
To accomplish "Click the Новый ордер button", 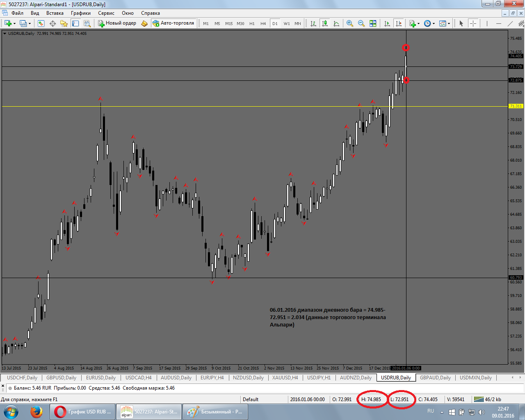I will 117,23.
